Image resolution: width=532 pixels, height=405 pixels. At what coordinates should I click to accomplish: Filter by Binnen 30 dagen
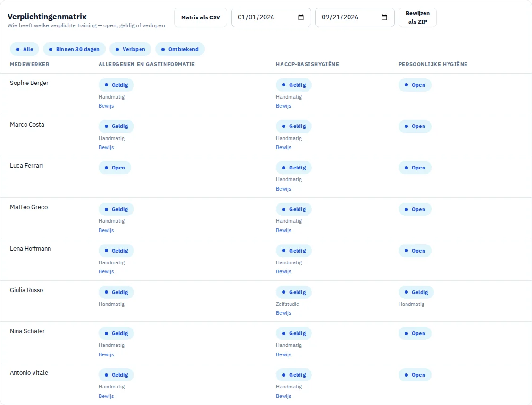pyautogui.click(x=75, y=49)
